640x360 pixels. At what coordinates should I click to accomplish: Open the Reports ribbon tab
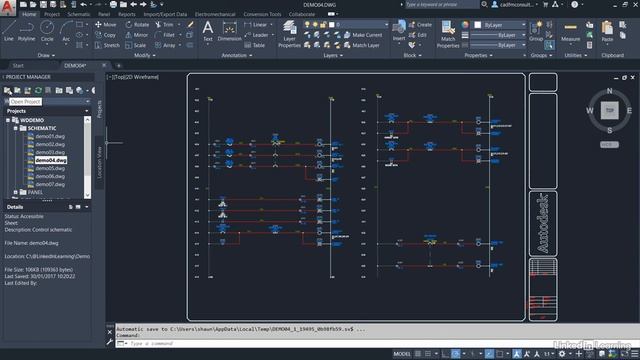[127, 14]
